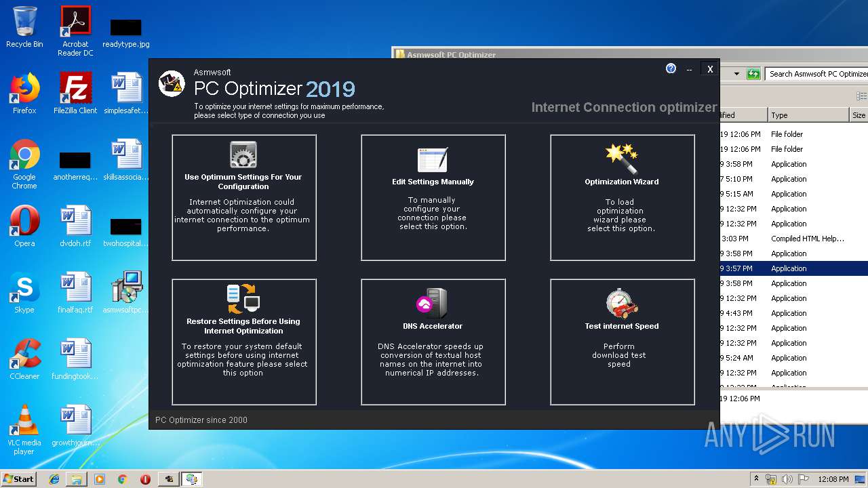
Task: Open Chrome from the taskbar
Action: pos(123,479)
